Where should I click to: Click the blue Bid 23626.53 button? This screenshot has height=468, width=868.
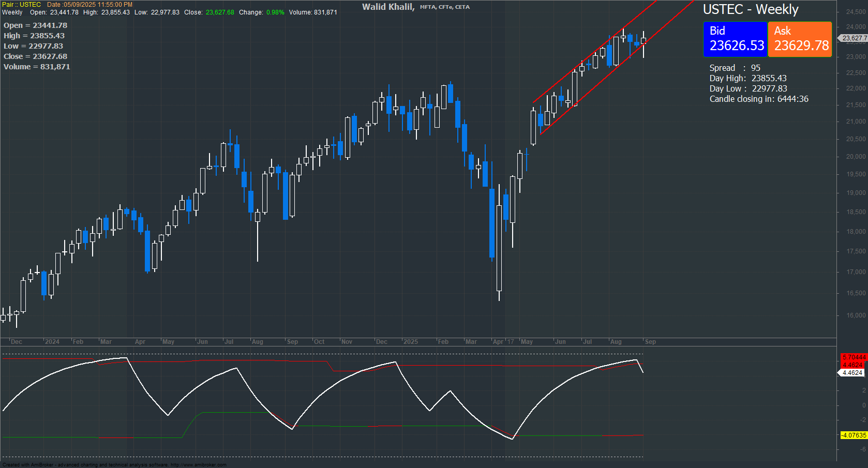735,38
